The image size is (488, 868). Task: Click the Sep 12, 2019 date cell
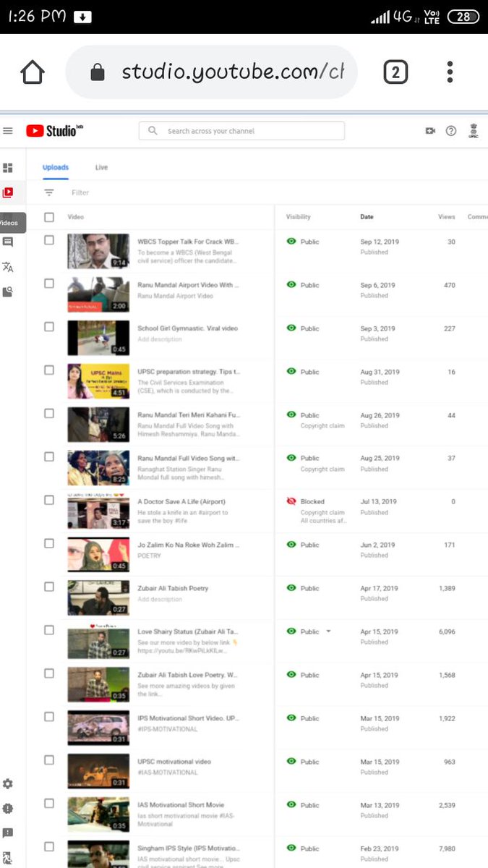[x=378, y=242]
